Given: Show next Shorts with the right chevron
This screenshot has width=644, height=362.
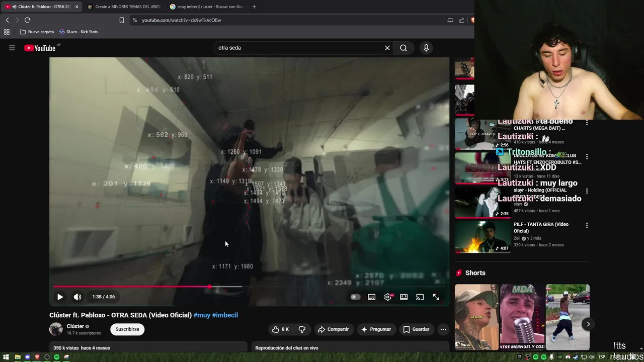Looking at the screenshot, I should click(588, 324).
